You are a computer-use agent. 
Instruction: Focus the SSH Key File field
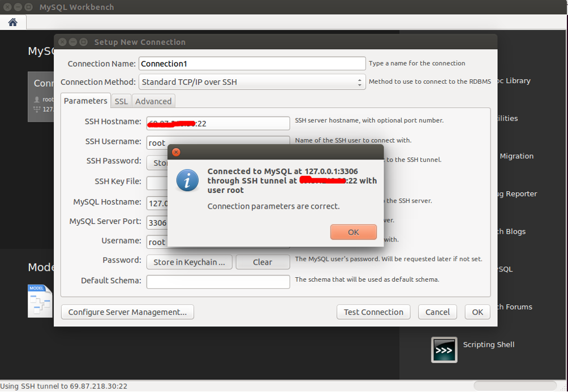point(157,183)
